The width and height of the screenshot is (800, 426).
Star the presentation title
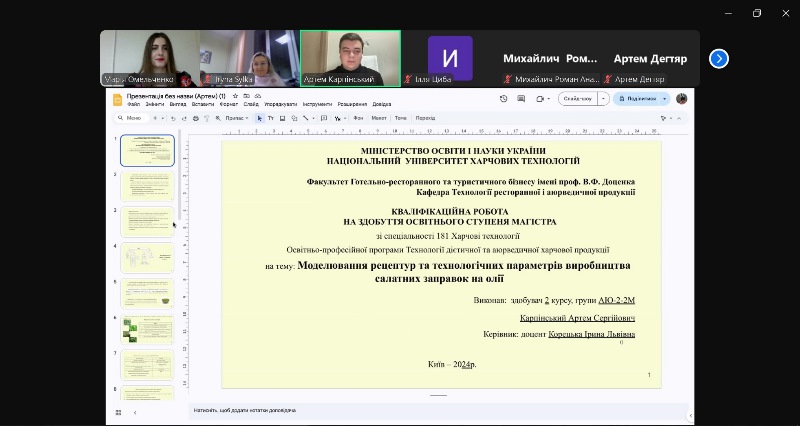(235, 96)
